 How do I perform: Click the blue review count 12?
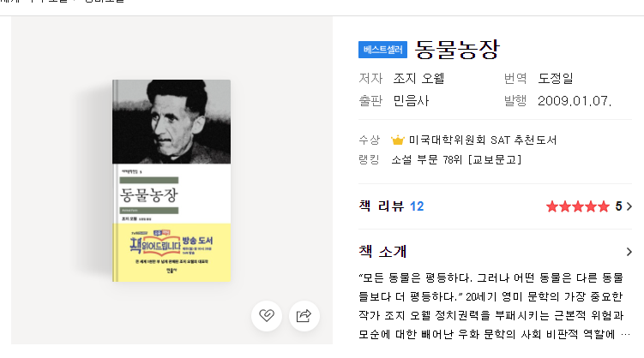(417, 206)
